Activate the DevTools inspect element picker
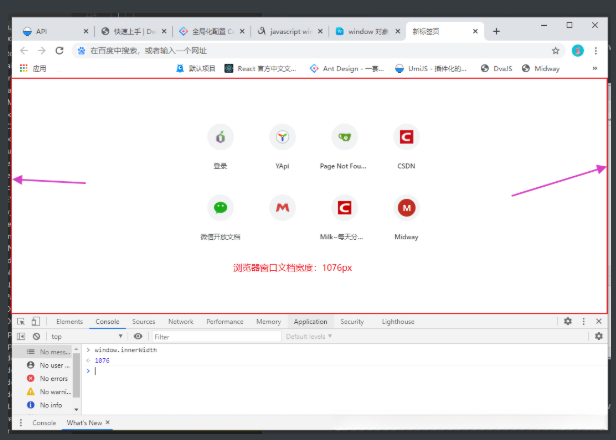This screenshot has width=616, height=440. (x=21, y=321)
